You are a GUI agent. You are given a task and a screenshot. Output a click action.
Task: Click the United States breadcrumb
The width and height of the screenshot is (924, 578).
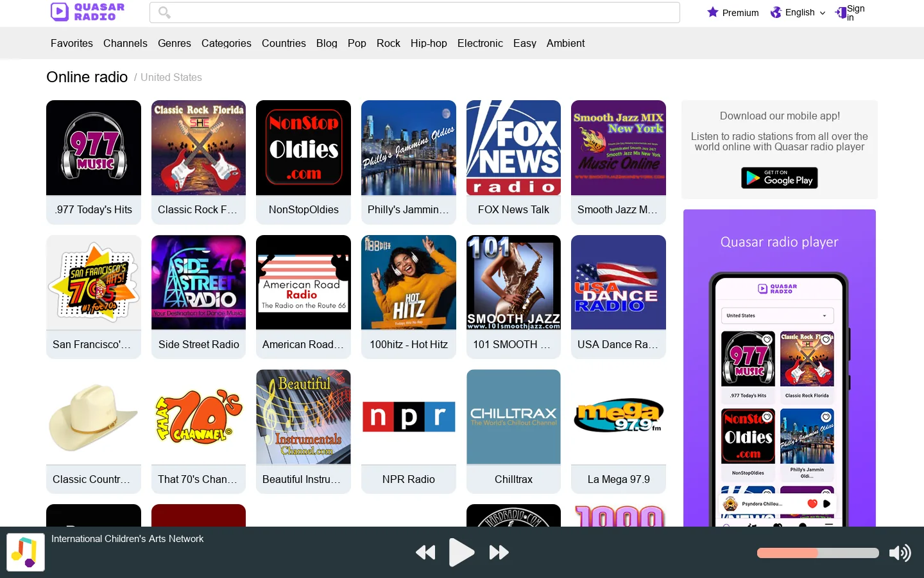pyautogui.click(x=171, y=77)
